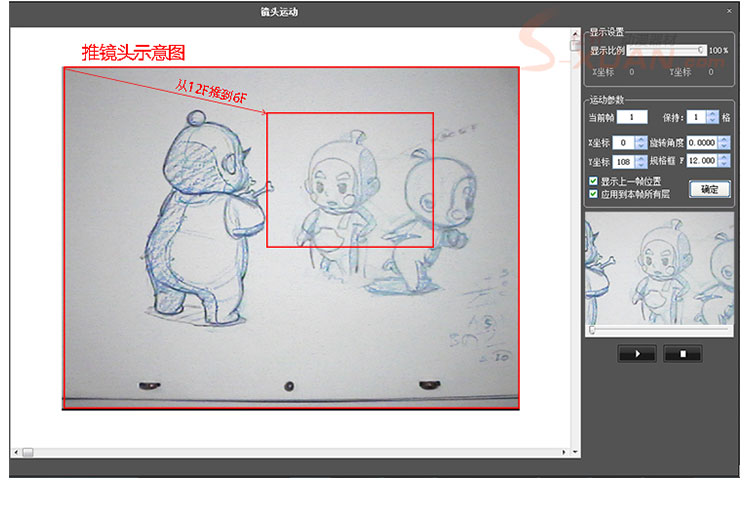
Task: Click the 旋转角度 field showing 0.0000
Action: pos(702,142)
